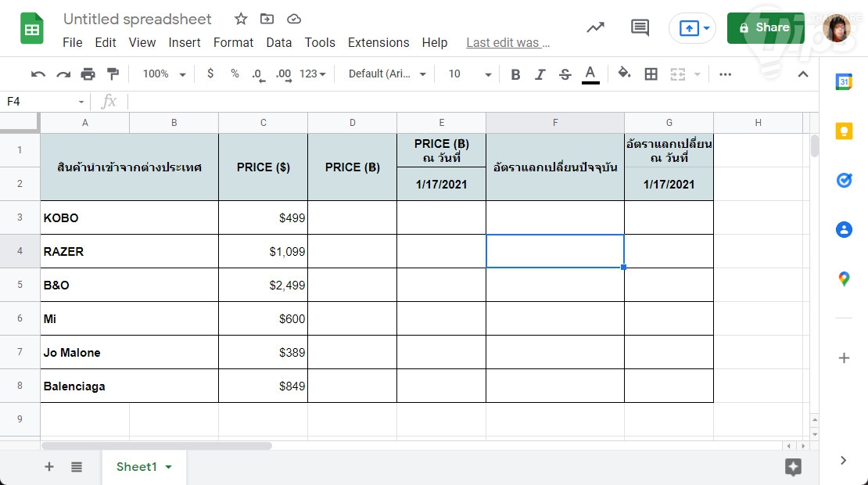Click Share button
This screenshot has width=868, height=485.
766,27
